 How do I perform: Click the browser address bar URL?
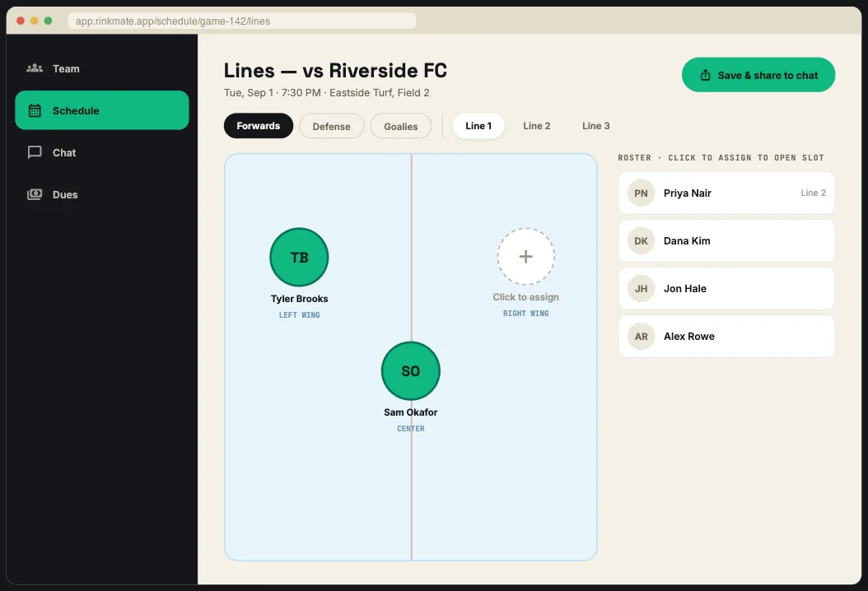[242, 21]
